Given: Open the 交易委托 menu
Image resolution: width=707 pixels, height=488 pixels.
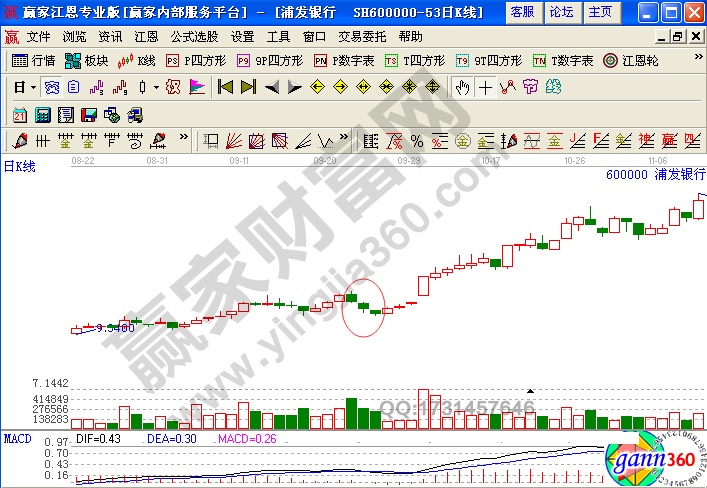Looking at the screenshot, I should [363, 36].
